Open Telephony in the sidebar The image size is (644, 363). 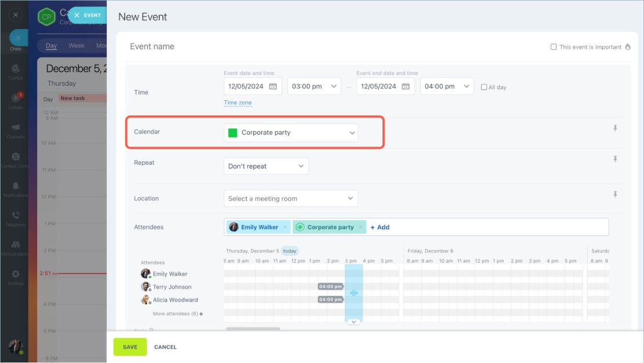pos(16,218)
